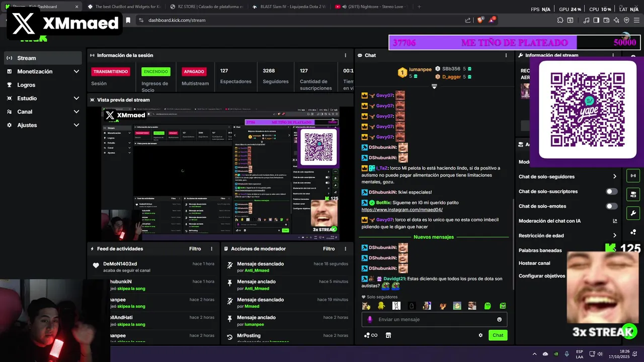Viewport: 644px width, 362px height.
Task: Open a new browser tab
Action: coord(419,7)
